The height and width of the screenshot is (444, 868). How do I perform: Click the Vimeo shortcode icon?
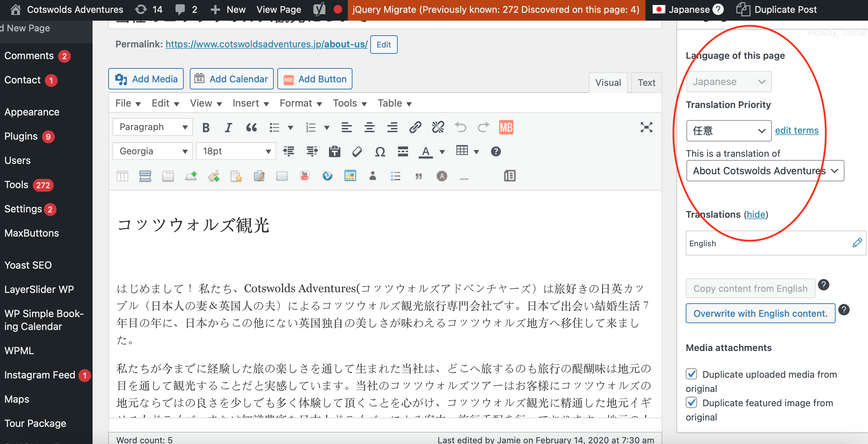pos(328,176)
